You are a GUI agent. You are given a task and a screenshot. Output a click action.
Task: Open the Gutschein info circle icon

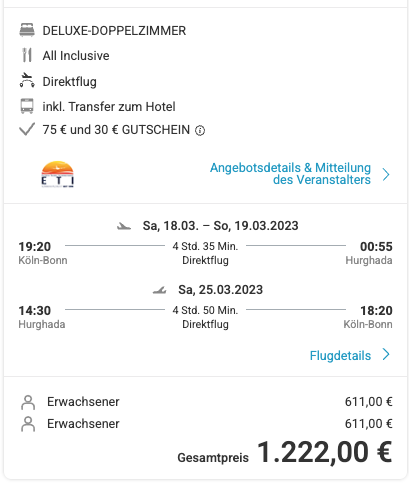pyautogui.click(x=200, y=130)
